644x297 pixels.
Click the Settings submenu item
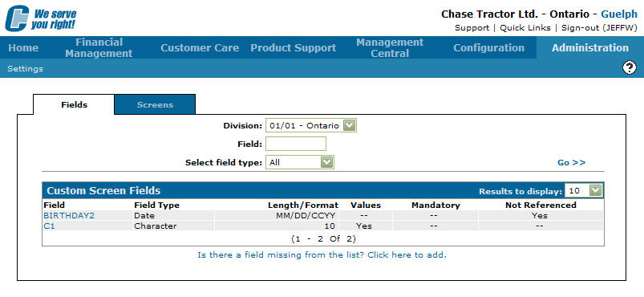tap(25, 69)
